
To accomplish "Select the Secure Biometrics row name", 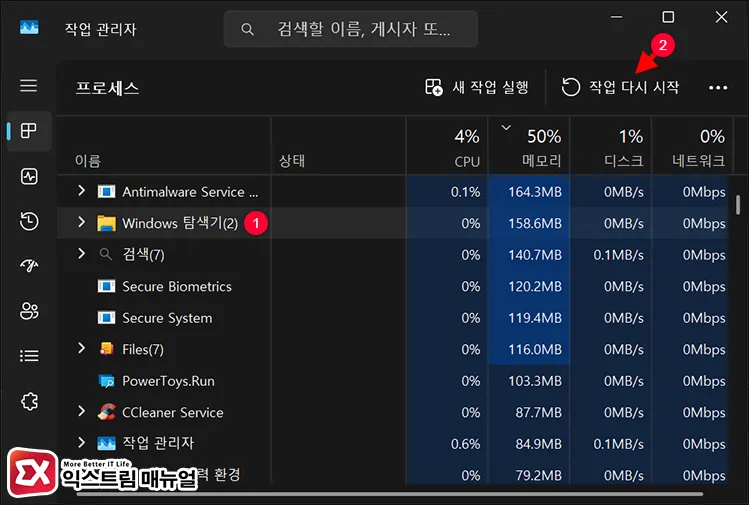I will 177,287.
